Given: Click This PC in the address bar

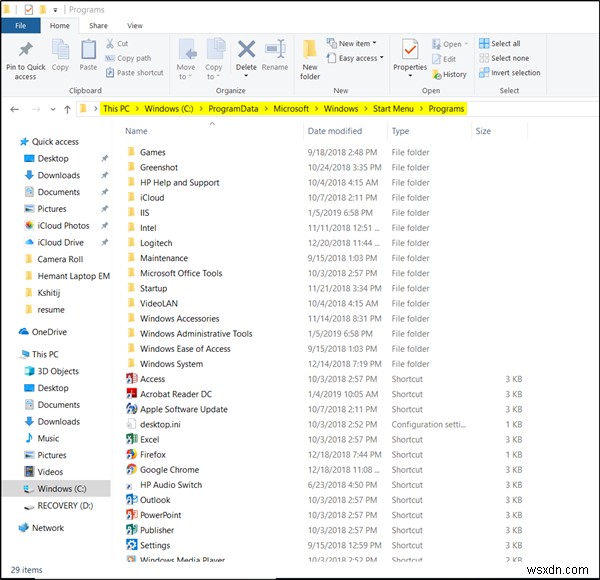Looking at the screenshot, I should click(116, 109).
